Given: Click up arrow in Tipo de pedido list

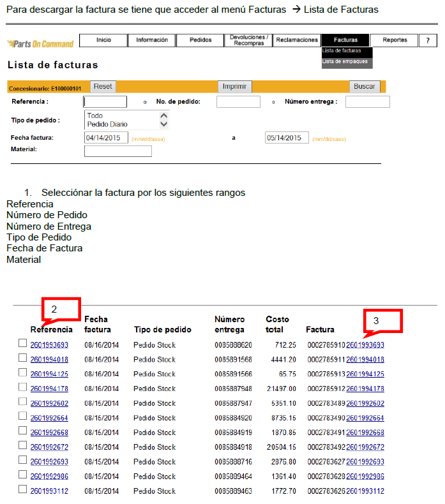Looking at the screenshot, I should (x=164, y=116).
